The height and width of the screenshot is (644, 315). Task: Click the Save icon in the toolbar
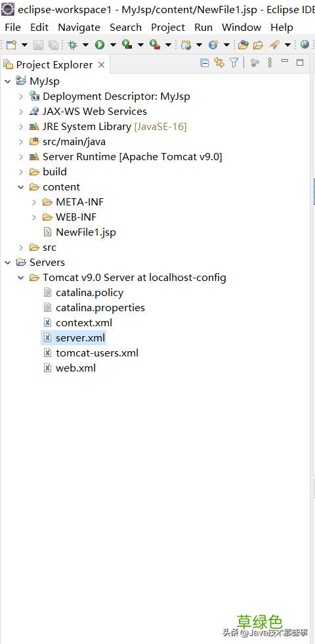point(38,45)
